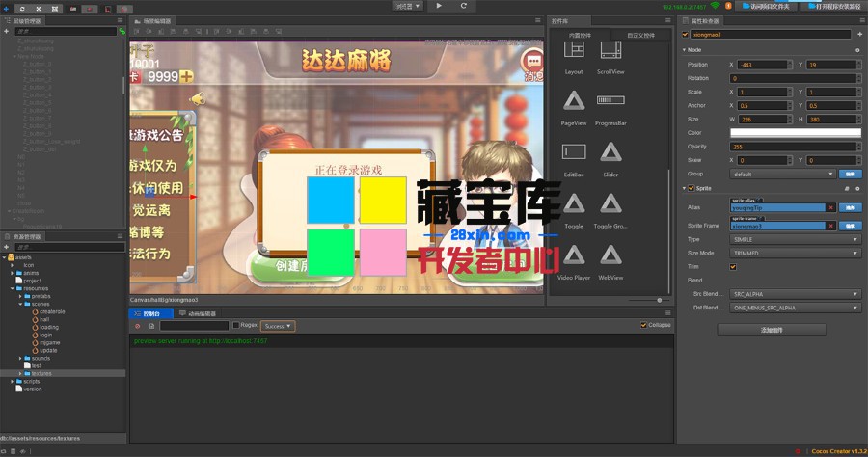Screen dimensions: 868x457
Task: Collapse the scenes folder arrow
Action: 20,304
